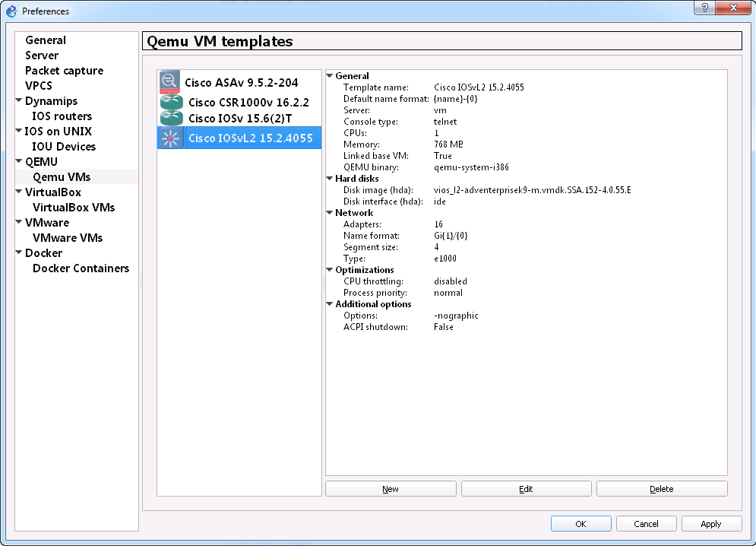The width and height of the screenshot is (756, 546).
Task: Open the Server preferences page
Action: pyautogui.click(x=42, y=56)
